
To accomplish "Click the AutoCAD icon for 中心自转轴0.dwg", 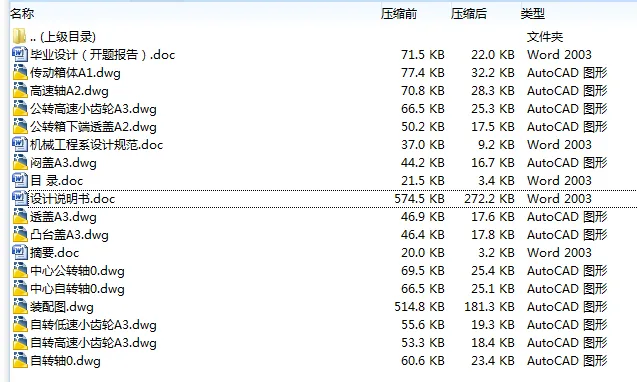I will pos(20,288).
